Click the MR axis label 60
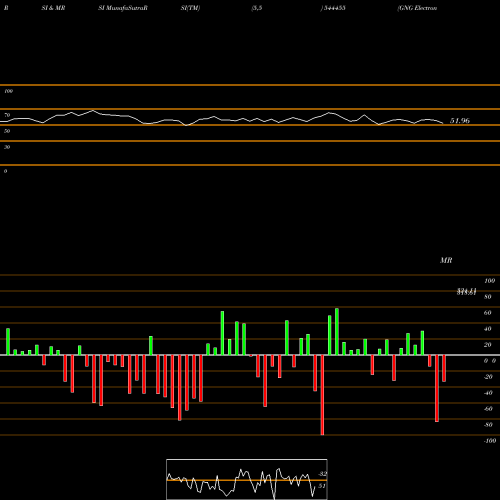The width and height of the screenshot is (500, 500). [x=488, y=313]
